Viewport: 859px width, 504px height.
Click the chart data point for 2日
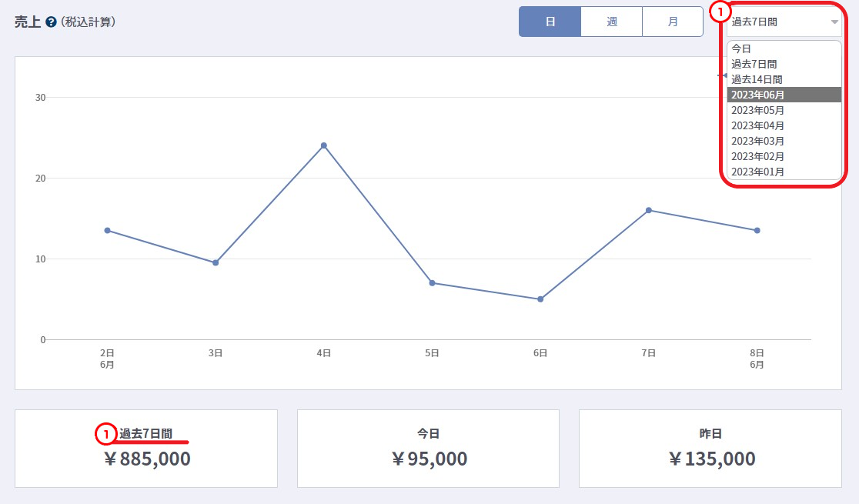tap(107, 230)
